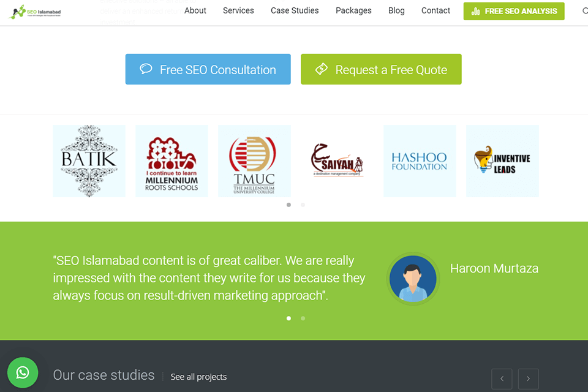
Task: Open the Packages menu item
Action: (x=353, y=10)
